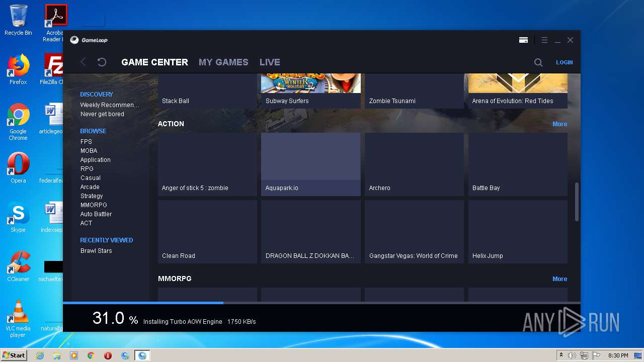The height and width of the screenshot is (362, 644).
Task: Open the Recycle Bin desktop icon
Action: pyautogui.click(x=18, y=21)
